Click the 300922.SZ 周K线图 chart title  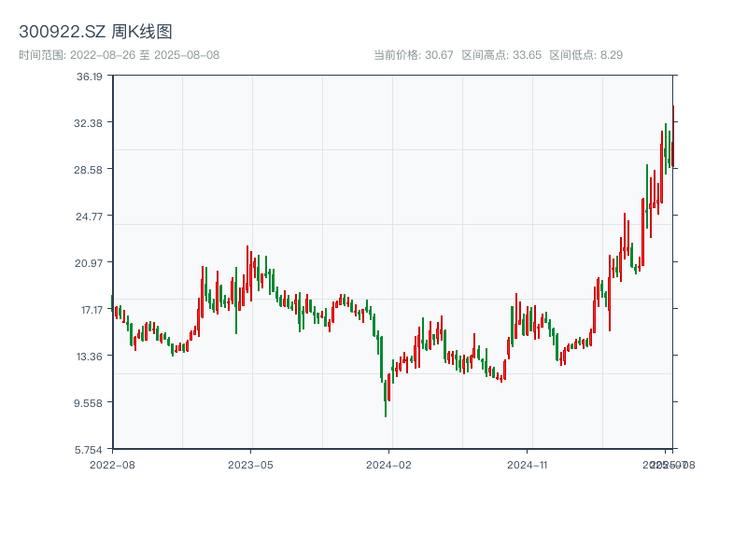point(95,33)
